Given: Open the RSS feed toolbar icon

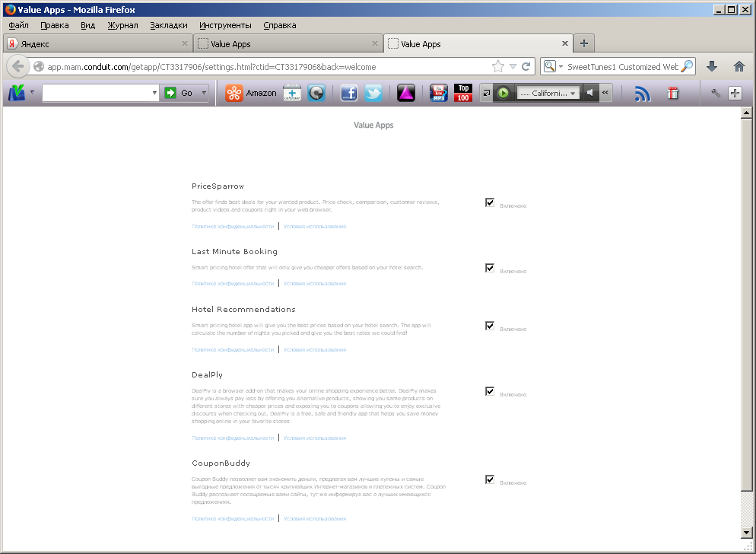Looking at the screenshot, I should pyautogui.click(x=642, y=93).
